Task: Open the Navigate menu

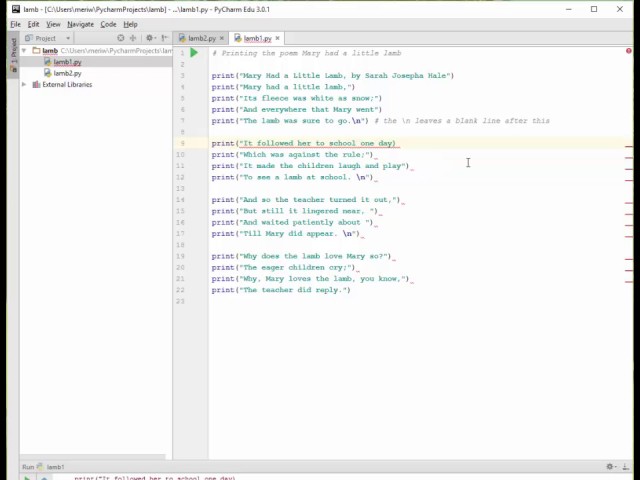Action: tap(80, 24)
